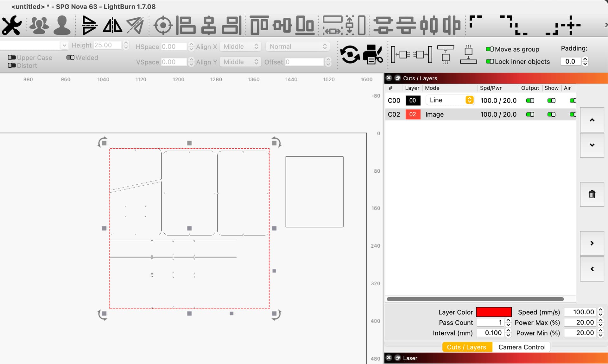Click the Mirror horizontal triangles icon
608x364 pixels.
[112, 25]
